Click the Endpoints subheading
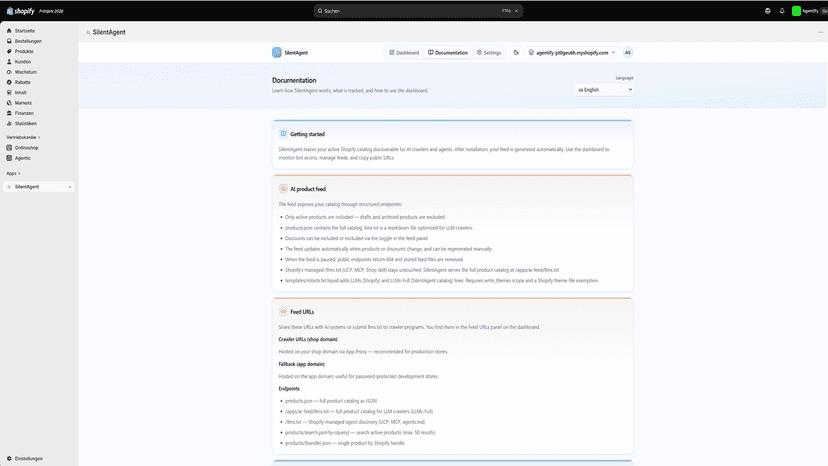Viewport: 828px width, 466px height. pyautogui.click(x=289, y=388)
